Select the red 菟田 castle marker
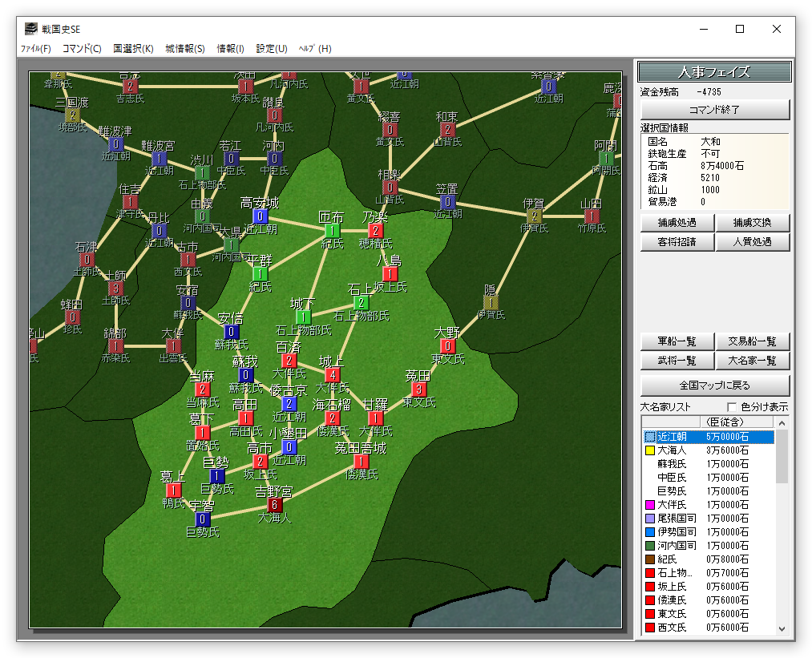The image size is (812, 658). pyautogui.click(x=418, y=390)
